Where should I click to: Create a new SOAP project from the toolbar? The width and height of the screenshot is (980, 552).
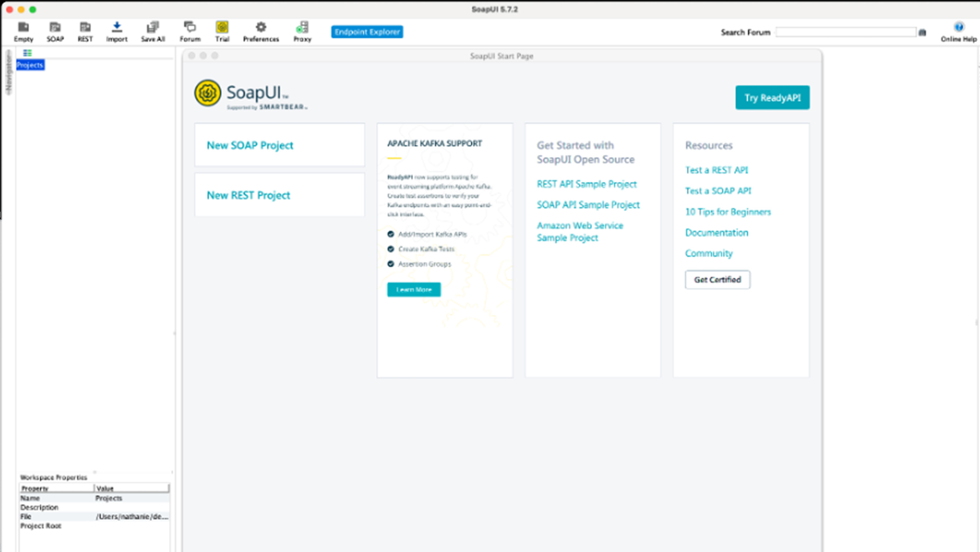click(x=55, y=31)
